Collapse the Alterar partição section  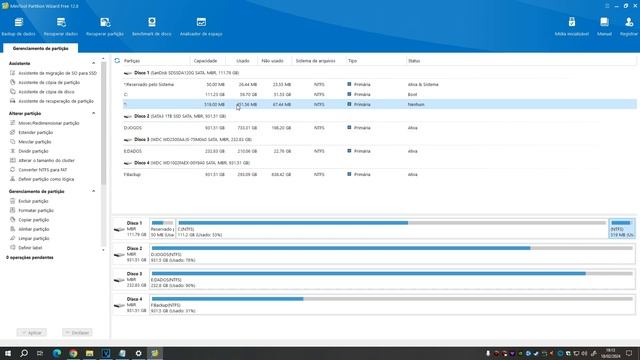coord(93,113)
